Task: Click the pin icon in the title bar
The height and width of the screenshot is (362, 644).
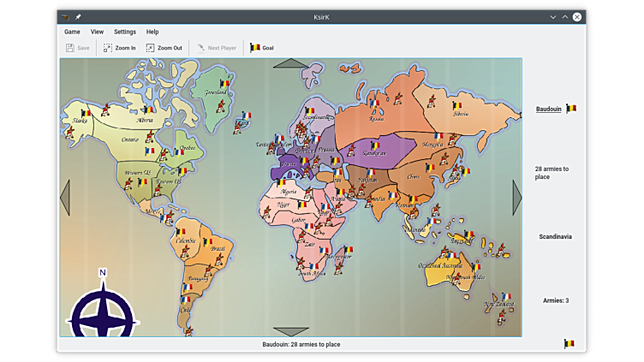Action: click(x=78, y=16)
